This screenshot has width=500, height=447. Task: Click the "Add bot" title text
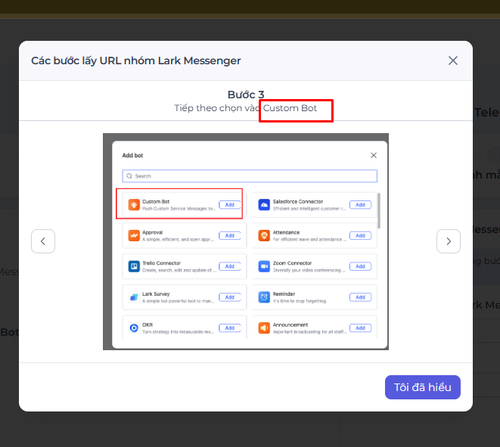[x=132, y=155]
